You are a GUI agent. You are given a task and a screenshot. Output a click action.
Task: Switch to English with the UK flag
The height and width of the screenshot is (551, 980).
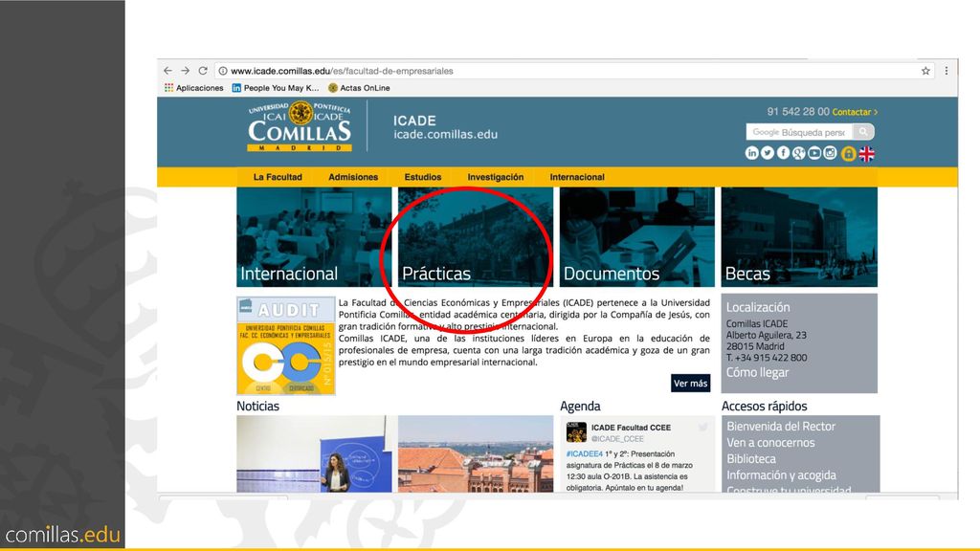867,154
